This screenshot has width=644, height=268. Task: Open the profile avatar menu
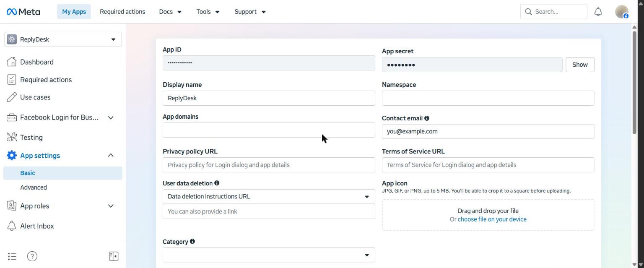(622, 12)
